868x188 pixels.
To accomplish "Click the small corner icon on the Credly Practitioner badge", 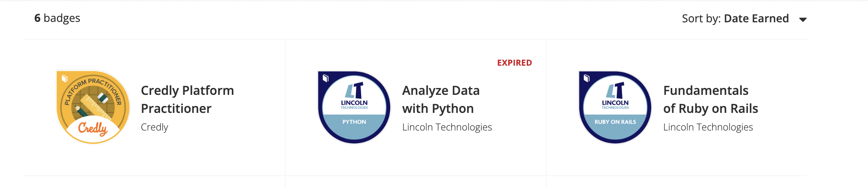I will 65,79.
